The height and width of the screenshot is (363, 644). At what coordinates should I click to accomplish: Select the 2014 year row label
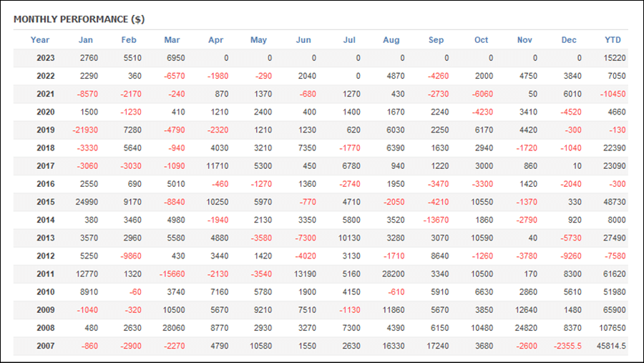coord(46,220)
